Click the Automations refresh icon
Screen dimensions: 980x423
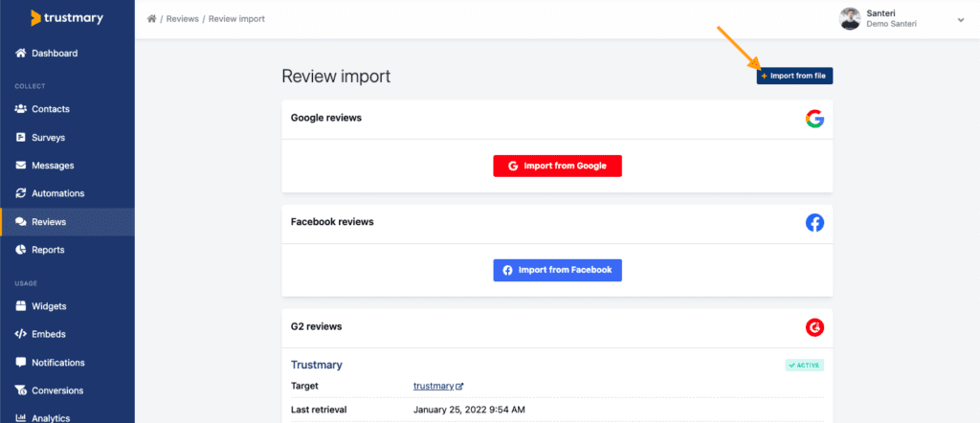click(x=21, y=193)
